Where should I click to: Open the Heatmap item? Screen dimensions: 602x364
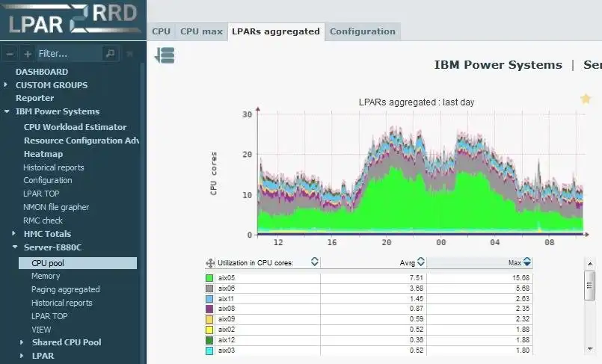click(43, 154)
